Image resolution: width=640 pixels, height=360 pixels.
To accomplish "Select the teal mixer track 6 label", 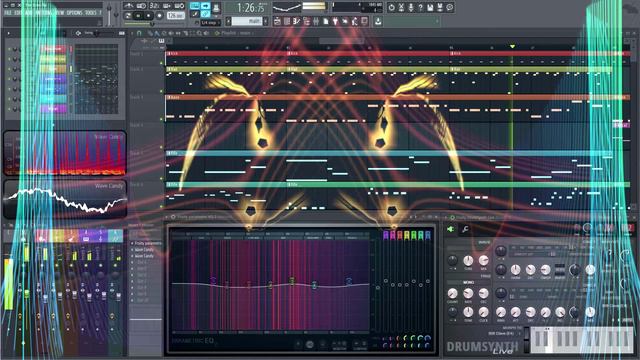I will (115, 236).
